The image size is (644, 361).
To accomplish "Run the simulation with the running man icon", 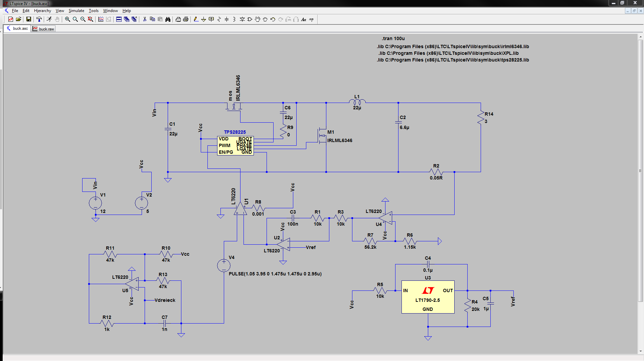I will (x=49, y=19).
